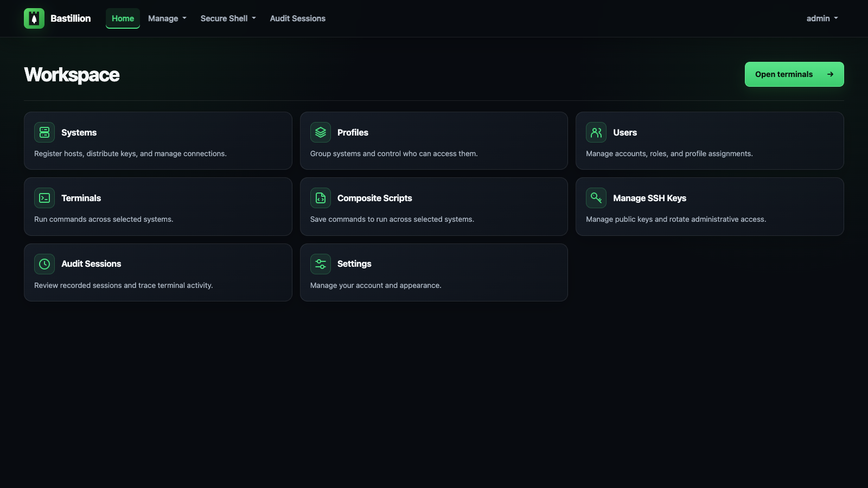The image size is (868, 488).
Task: Open the Settings card title
Action: coord(354,264)
